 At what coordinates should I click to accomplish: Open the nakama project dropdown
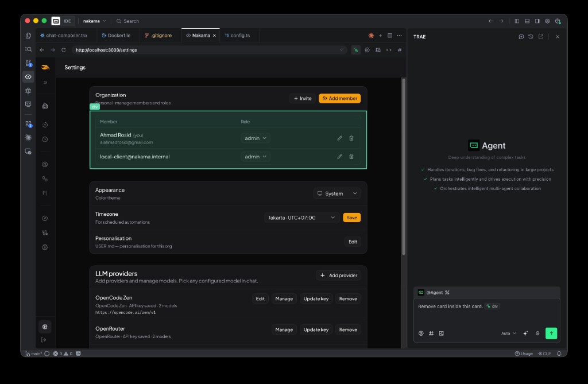click(95, 21)
